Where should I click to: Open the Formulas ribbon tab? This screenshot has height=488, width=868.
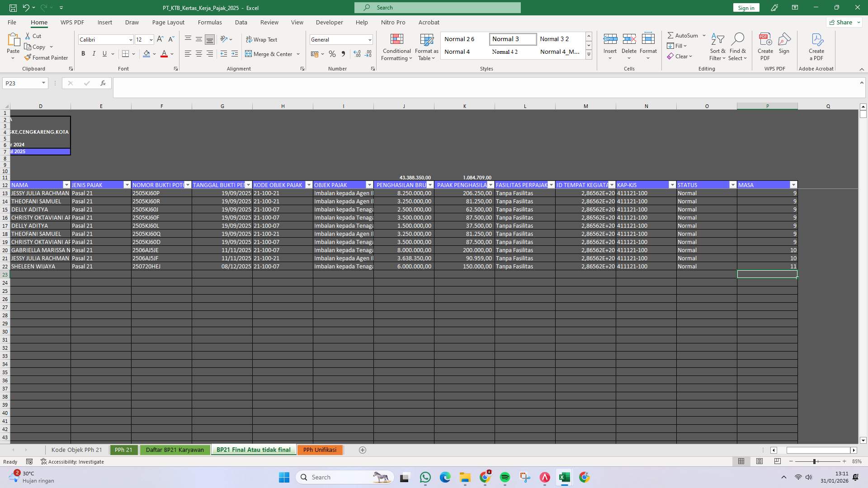pyautogui.click(x=210, y=22)
